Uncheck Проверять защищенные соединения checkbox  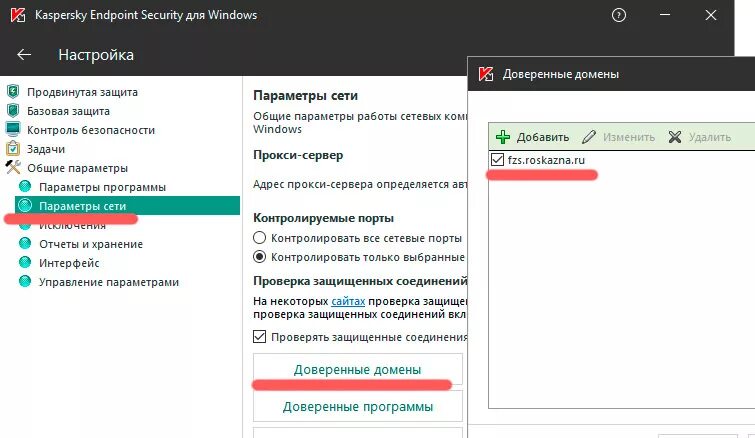click(x=260, y=336)
